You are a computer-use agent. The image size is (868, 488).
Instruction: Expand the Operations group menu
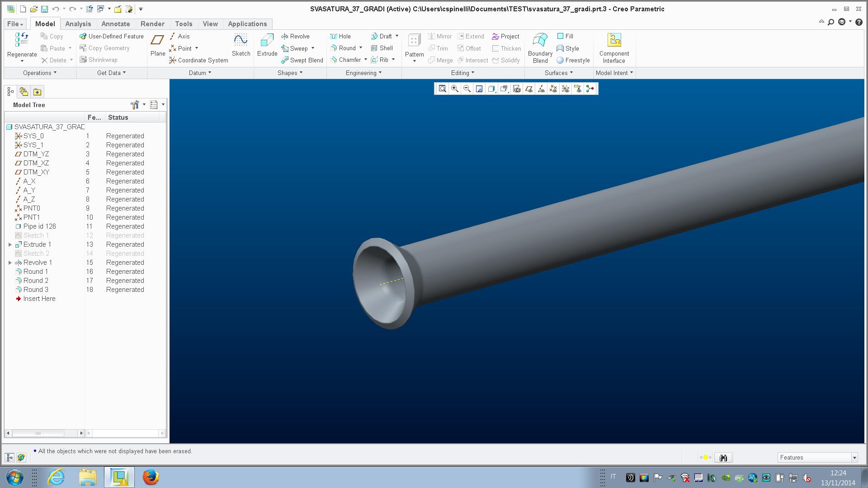click(40, 73)
